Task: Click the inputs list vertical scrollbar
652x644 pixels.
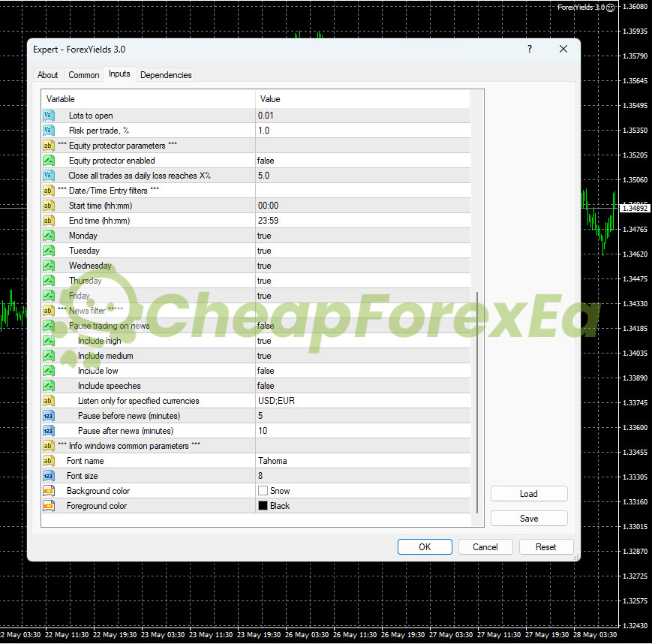Action: click(x=477, y=402)
